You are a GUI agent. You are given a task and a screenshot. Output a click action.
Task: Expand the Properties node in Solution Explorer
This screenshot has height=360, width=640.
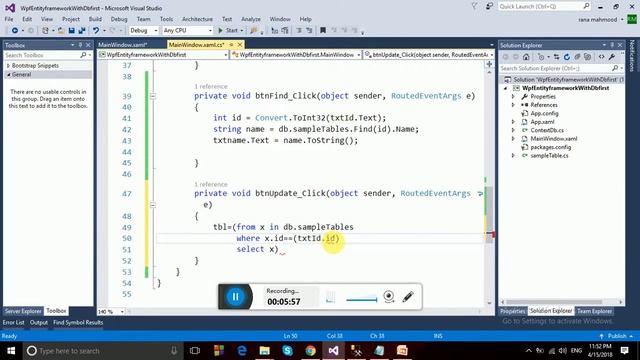pos(513,97)
